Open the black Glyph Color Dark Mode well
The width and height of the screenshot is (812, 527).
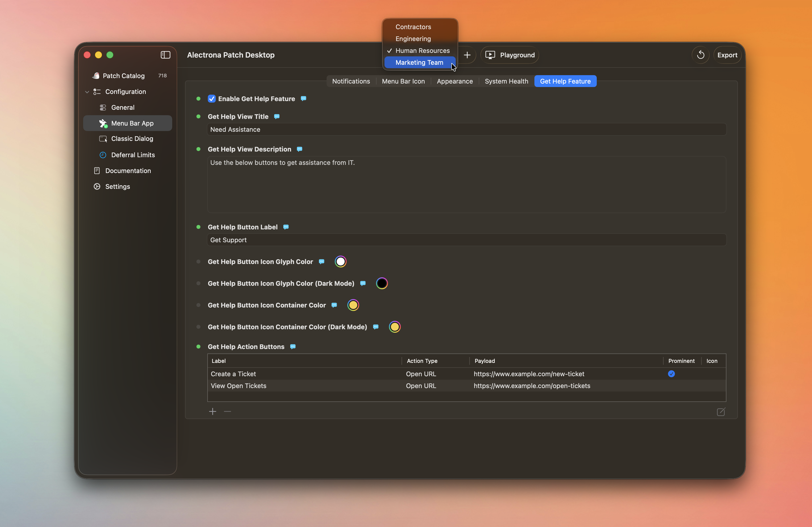[x=382, y=283]
